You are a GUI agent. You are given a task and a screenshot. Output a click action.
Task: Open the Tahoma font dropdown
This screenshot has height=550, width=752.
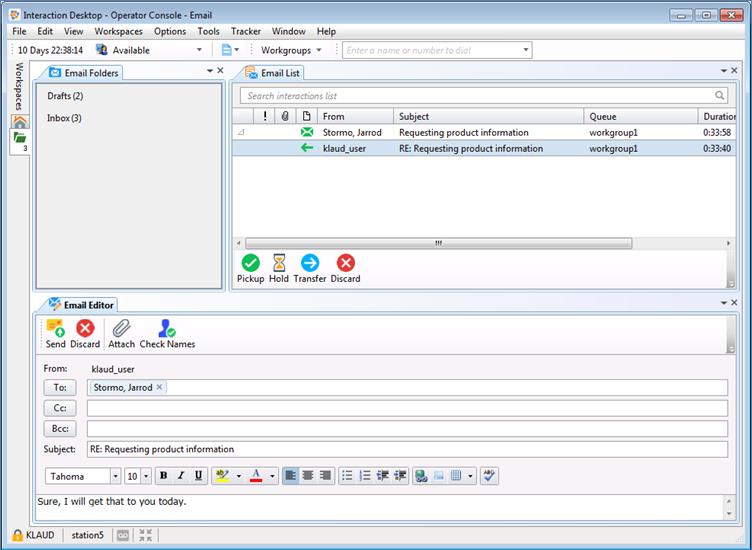[x=115, y=476]
